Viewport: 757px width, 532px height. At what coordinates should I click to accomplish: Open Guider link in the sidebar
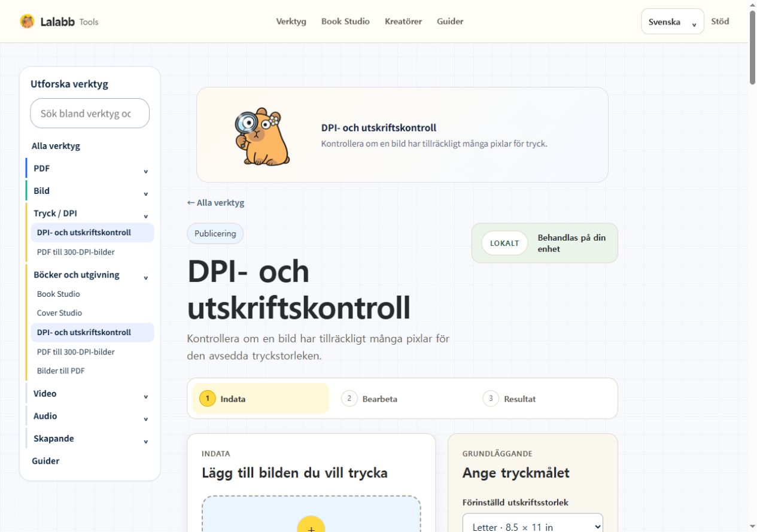[45, 461]
